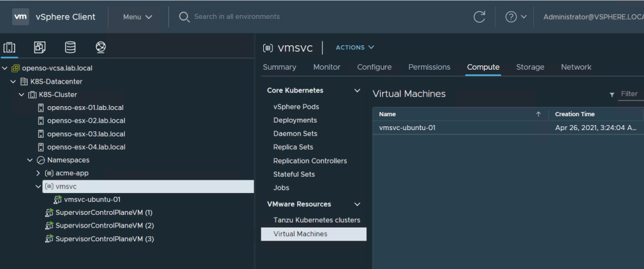Select Tanzu Kubernetes clusters in sidebar

click(x=317, y=220)
